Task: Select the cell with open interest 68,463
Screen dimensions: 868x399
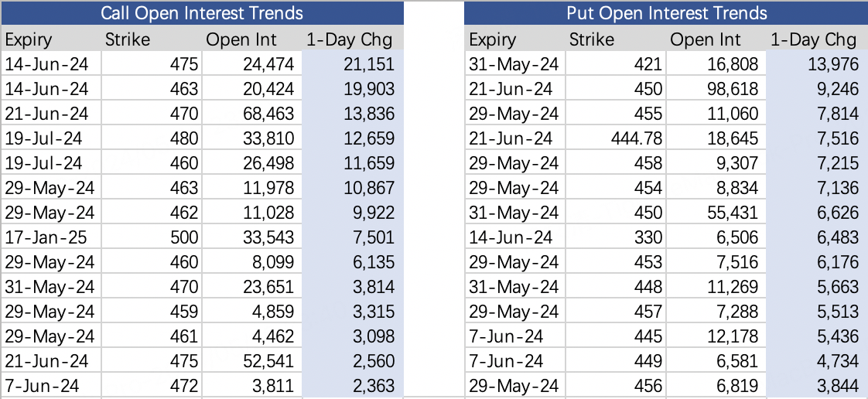Action: click(252, 114)
